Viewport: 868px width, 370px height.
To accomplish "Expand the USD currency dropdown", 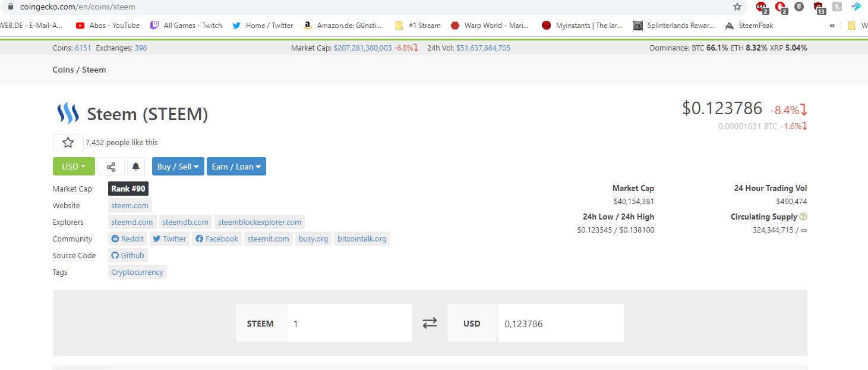I will [x=74, y=167].
